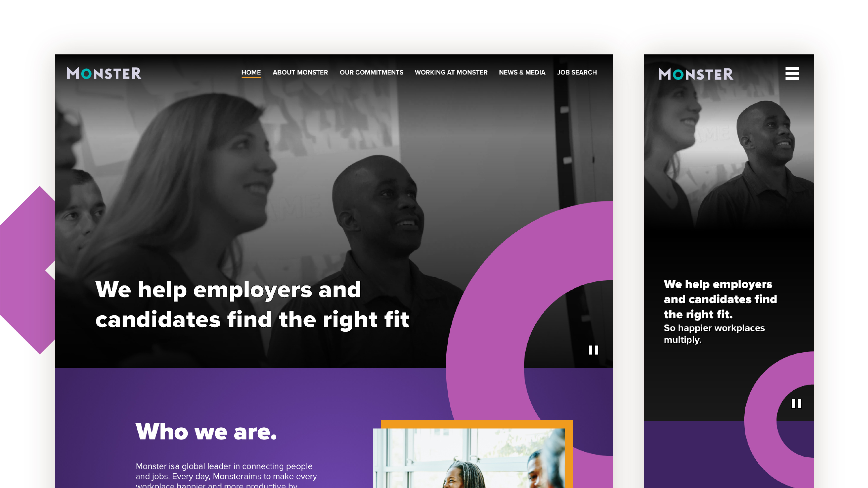The height and width of the screenshot is (488, 868).
Task: Open the About Monster menu item
Action: pyautogui.click(x=300, y=72)
